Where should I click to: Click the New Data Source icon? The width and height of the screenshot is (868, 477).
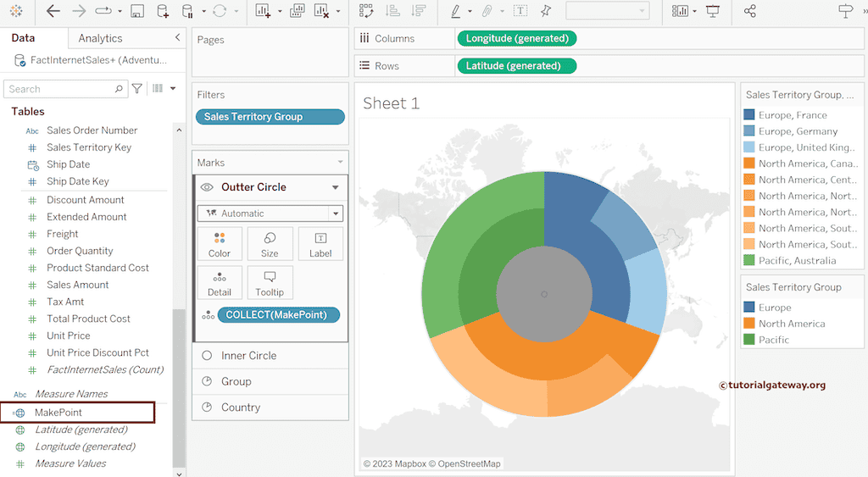(x=163, y=11)
